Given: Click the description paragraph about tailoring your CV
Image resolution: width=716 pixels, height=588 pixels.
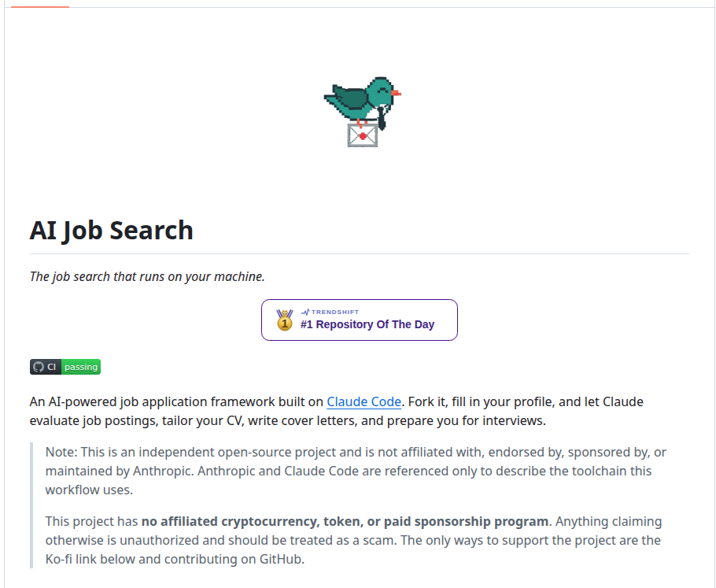Looking at the screenshot, I should (x=337, y=411).
